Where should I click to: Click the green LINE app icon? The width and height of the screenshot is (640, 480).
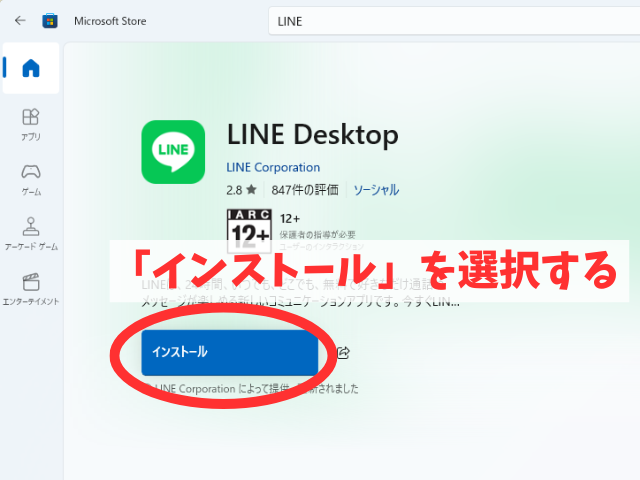coord(173,152)
